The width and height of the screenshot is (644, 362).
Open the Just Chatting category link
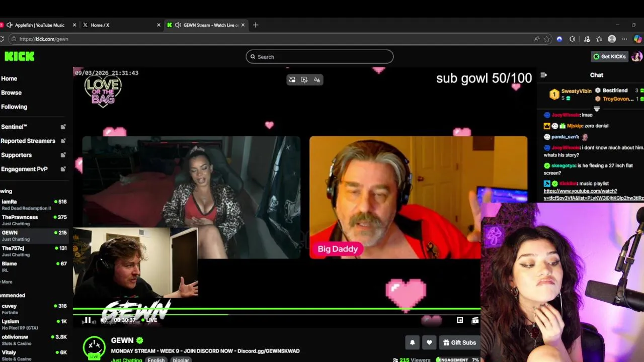(126, 359)
